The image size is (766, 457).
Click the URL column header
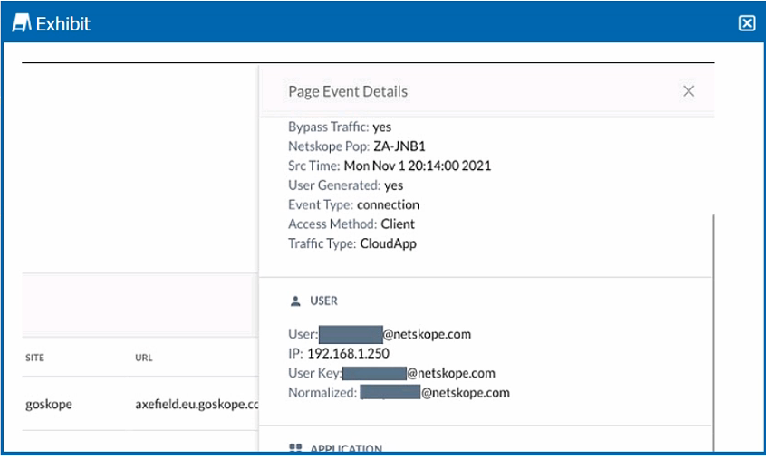coord(144,358)
